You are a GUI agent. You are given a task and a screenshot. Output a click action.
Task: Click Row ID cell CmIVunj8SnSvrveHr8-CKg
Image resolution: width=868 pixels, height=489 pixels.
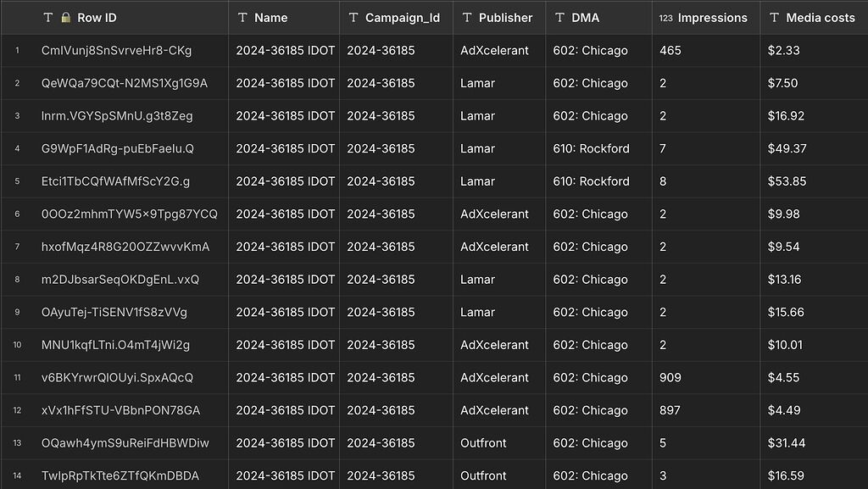coord(116,51)
